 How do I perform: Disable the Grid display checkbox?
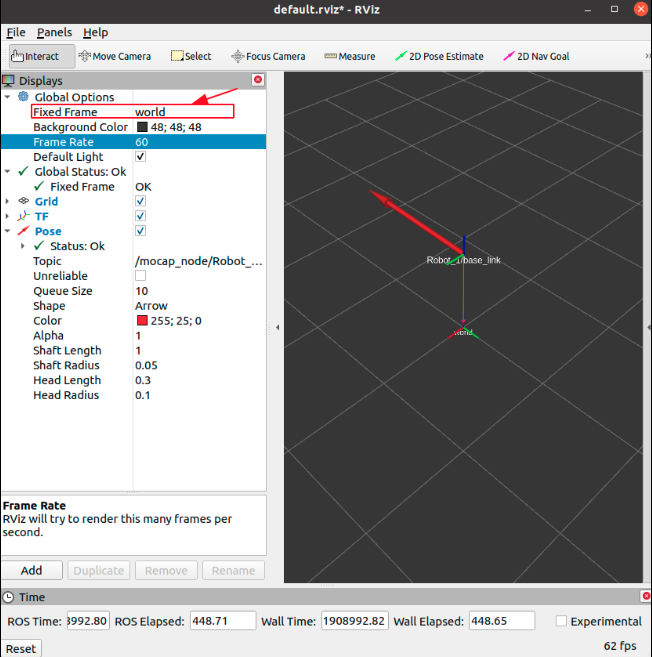coord(141,202)
